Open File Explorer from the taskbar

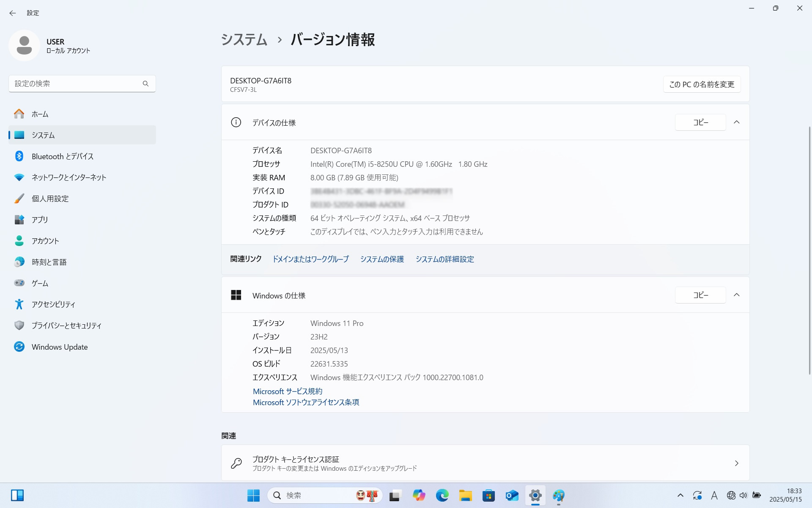coord(466,495)
